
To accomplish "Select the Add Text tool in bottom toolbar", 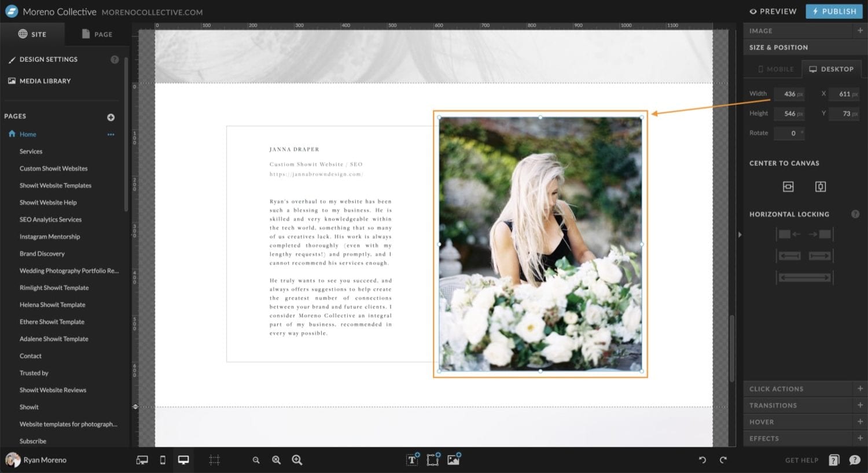I will point(412,460).
